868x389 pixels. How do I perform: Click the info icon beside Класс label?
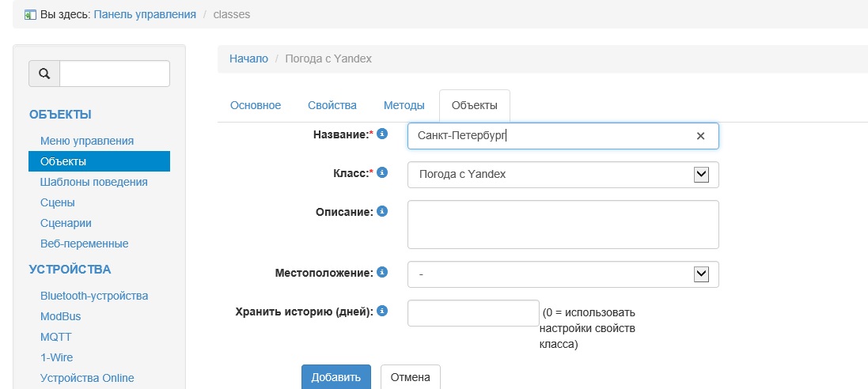point(382,172)
